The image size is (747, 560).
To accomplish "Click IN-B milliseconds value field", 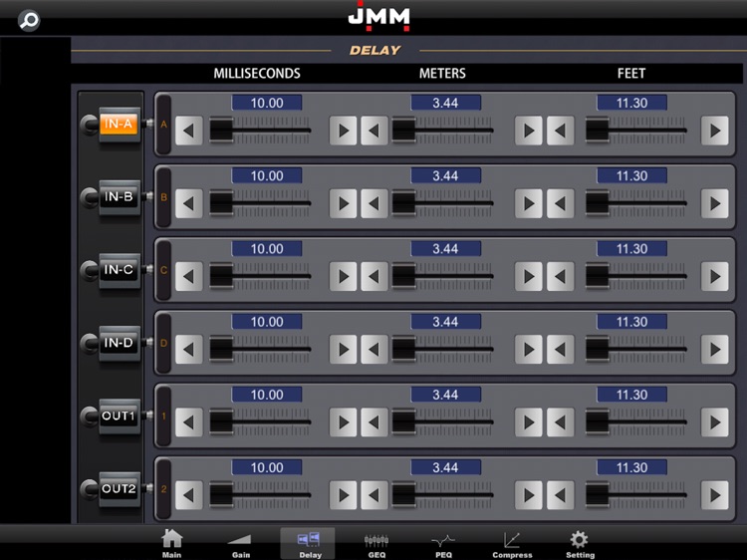I will point(267,175).
